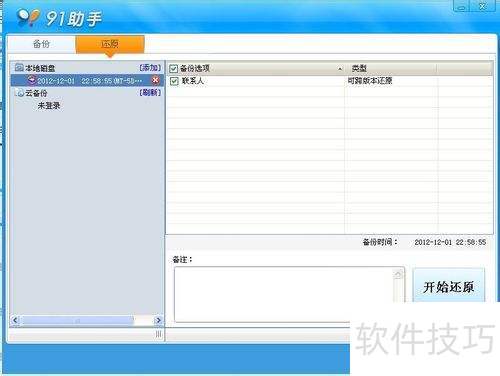The image size is (500, 376).
Task: Sort by the 备份选项 column header
Action: [257, 68]
